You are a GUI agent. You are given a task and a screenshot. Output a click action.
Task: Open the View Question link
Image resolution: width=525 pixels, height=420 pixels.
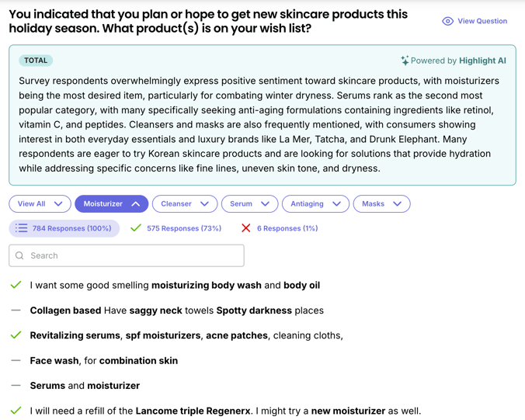coord(482,22)
